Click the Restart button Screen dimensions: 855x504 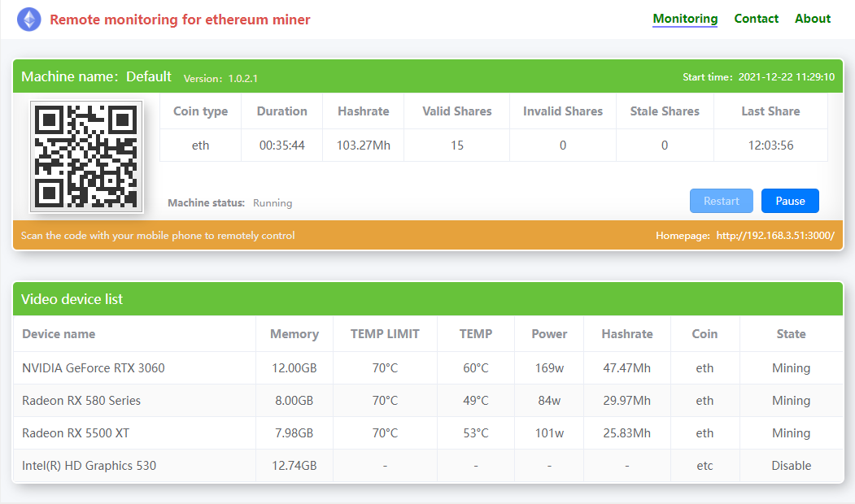tap(721, 201)
